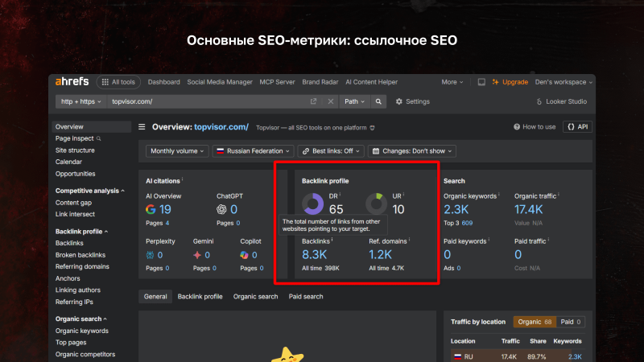The width and height of the screenshot is (644, 362).
Task: Click magnifier icon beside Page inspect
Action: coord(98,138)
